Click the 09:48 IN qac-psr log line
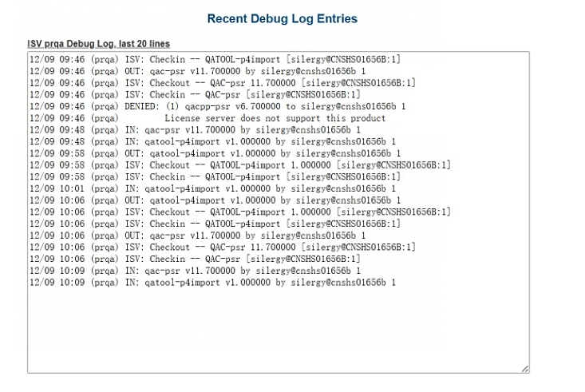 [194, 129]
